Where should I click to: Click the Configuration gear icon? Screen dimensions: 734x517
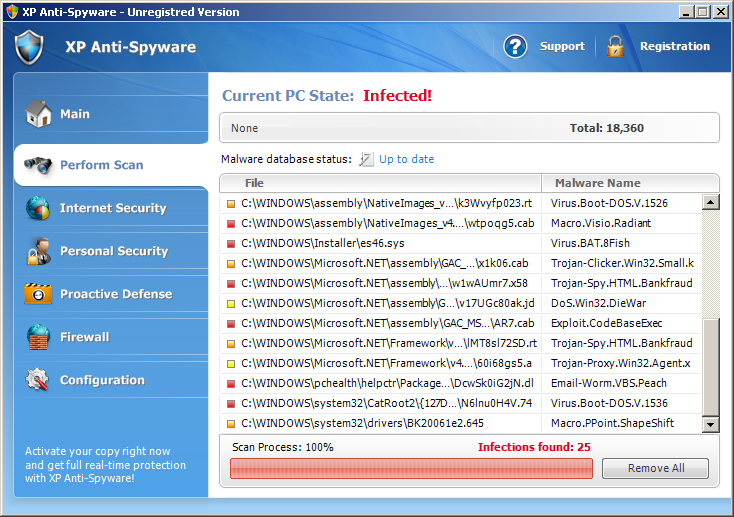tap(39, 380)
